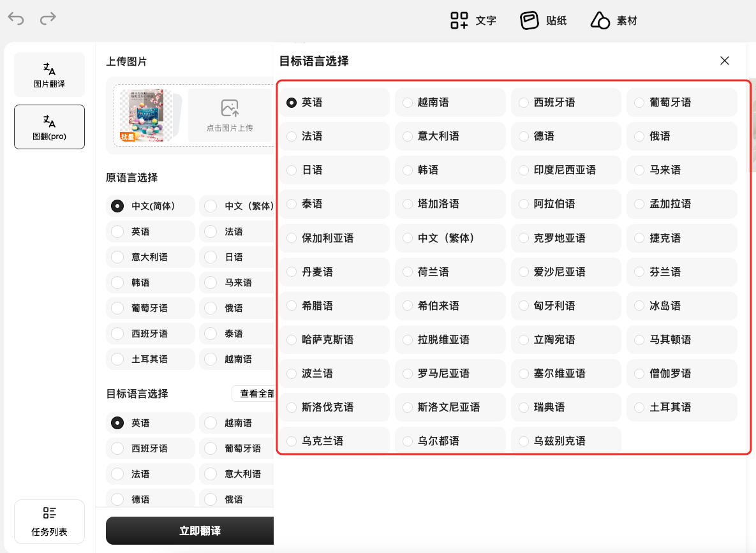Select 克罗地亚语 as target language
756x553 pixels.
tap(566, 238)
